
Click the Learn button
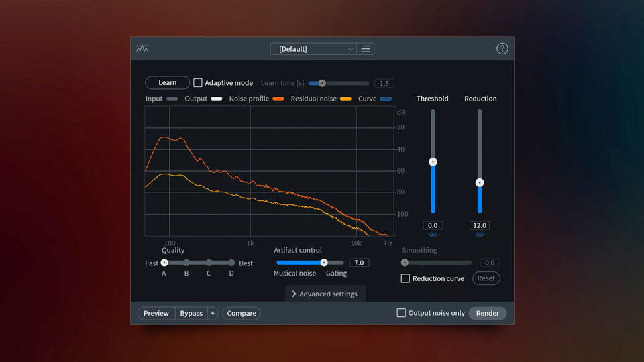(x=168, y=82)
